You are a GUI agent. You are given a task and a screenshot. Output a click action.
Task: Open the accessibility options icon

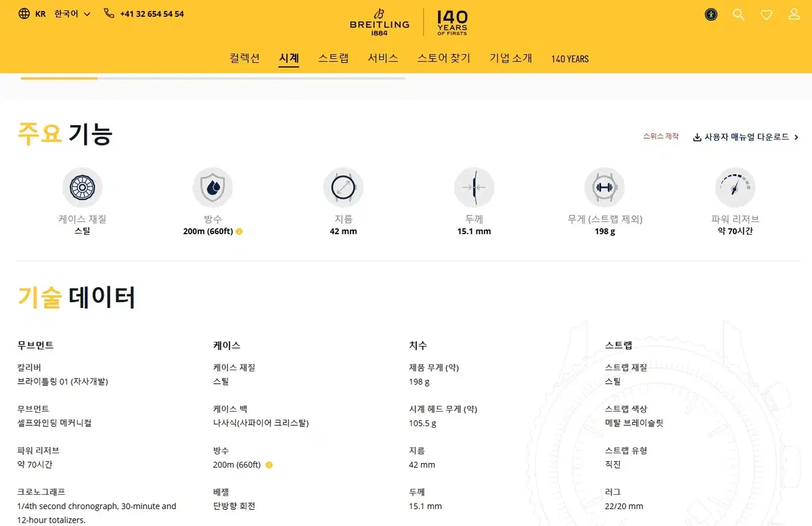[x=710, y=14]
